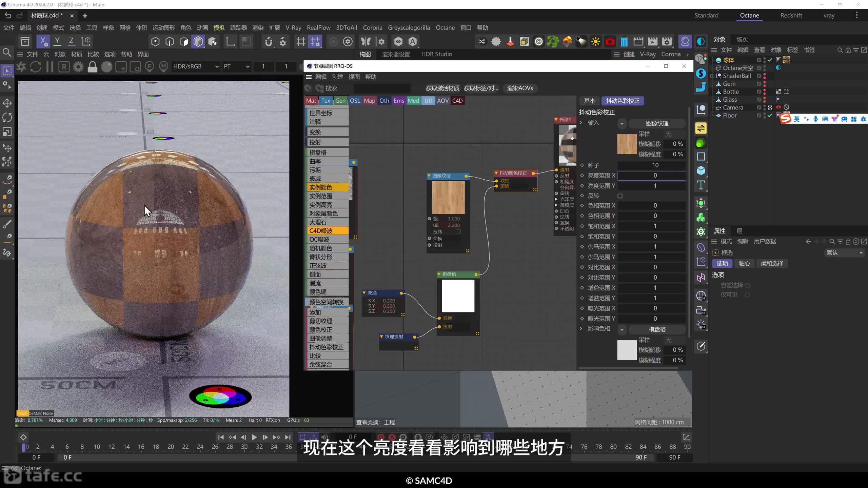Screen dimensions: 868x488
Task: Click the Z axis lock icon
Action: pos(71,41)
